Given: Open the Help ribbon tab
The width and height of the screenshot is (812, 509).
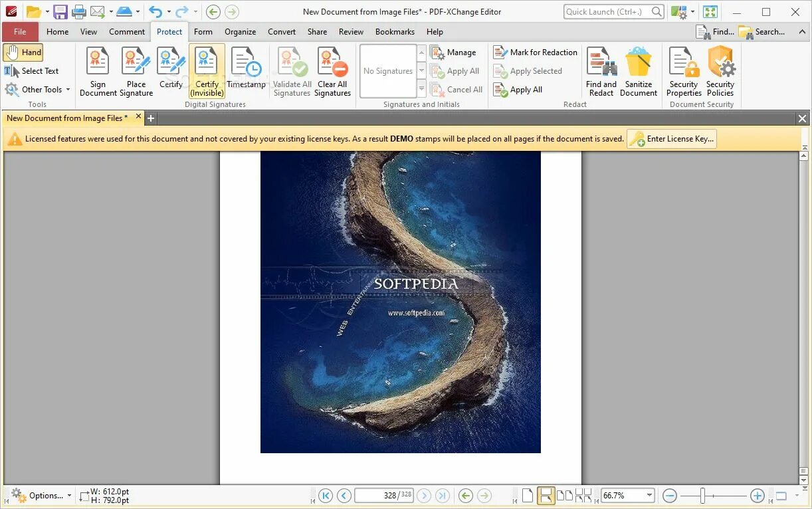Looking at the screenshot, I should click(x=435, y=31).
